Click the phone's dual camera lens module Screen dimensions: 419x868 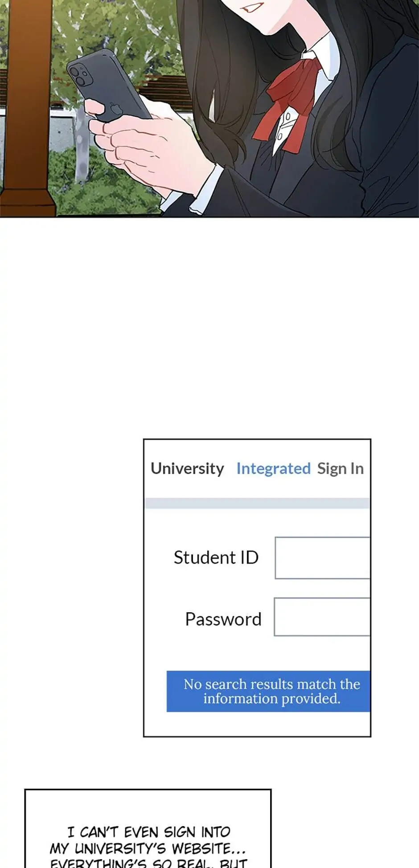coord(80,74)
